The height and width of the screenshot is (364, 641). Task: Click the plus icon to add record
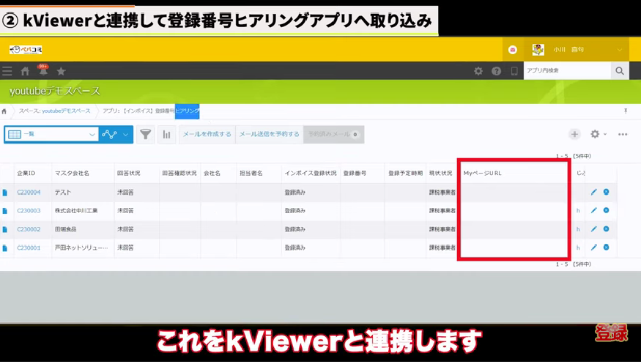pyautogui.click(x=574, y=134)
